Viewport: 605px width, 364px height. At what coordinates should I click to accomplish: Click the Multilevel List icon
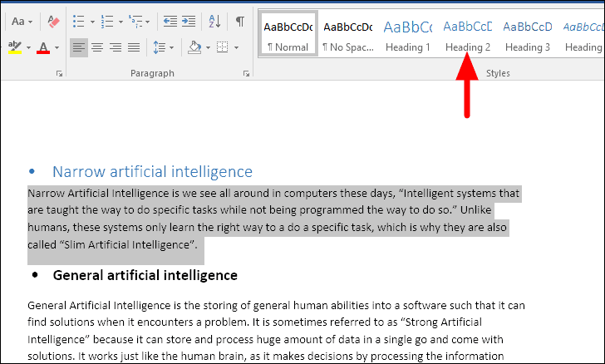tap(135, 22)
